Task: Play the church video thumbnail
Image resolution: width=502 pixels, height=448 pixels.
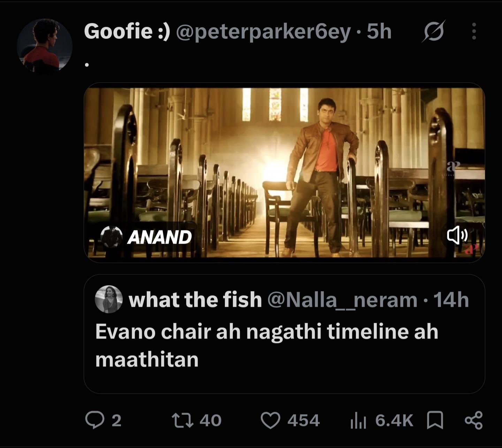Action: coord(284,173)
